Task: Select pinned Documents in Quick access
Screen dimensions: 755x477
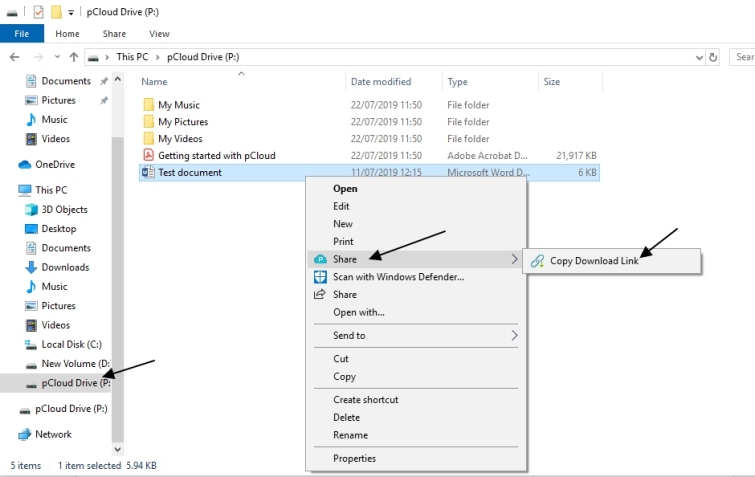Action: (66, 81)
